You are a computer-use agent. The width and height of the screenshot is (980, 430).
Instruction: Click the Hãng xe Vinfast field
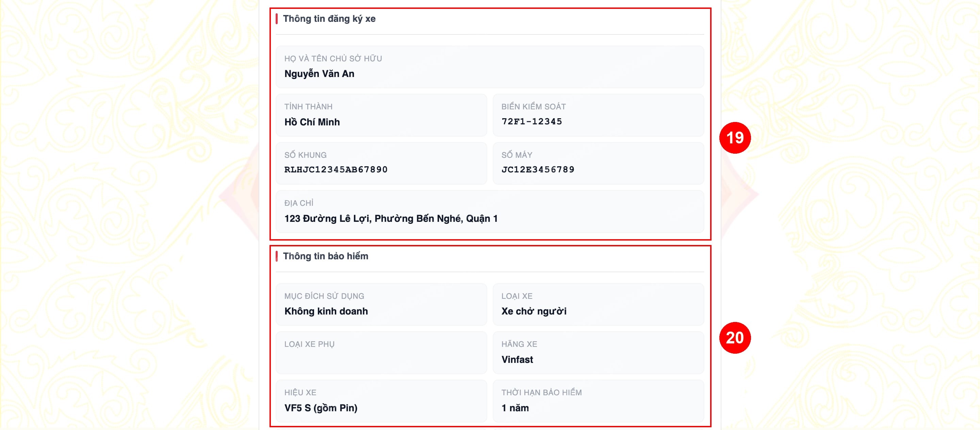tap(598, 352)
